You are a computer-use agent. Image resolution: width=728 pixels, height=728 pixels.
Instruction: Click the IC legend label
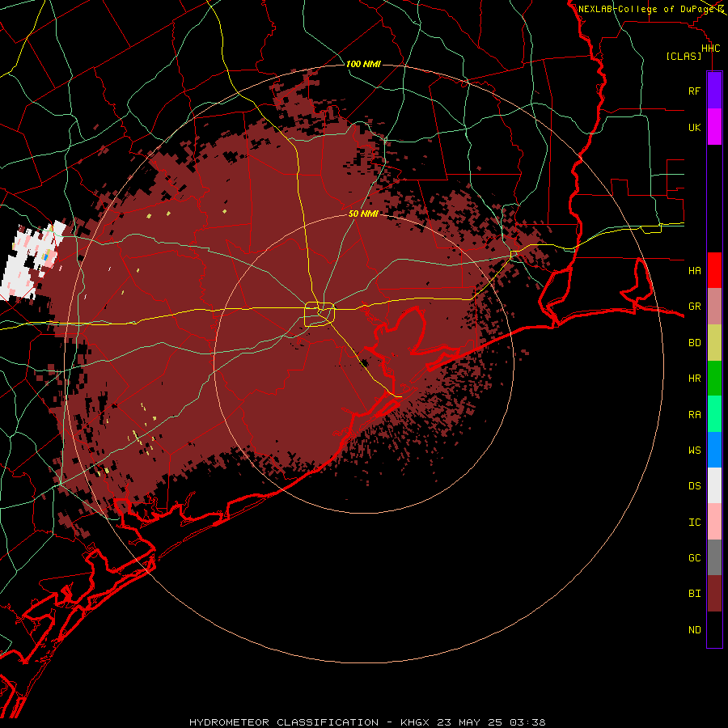coord(694,523)
